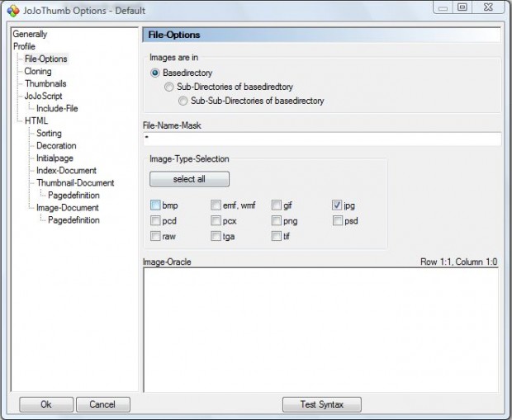The height and width of the screenshot is (420, 512).
Task: Choose Sub-Sub-Directories of basedirectory option
Action: 183,101
